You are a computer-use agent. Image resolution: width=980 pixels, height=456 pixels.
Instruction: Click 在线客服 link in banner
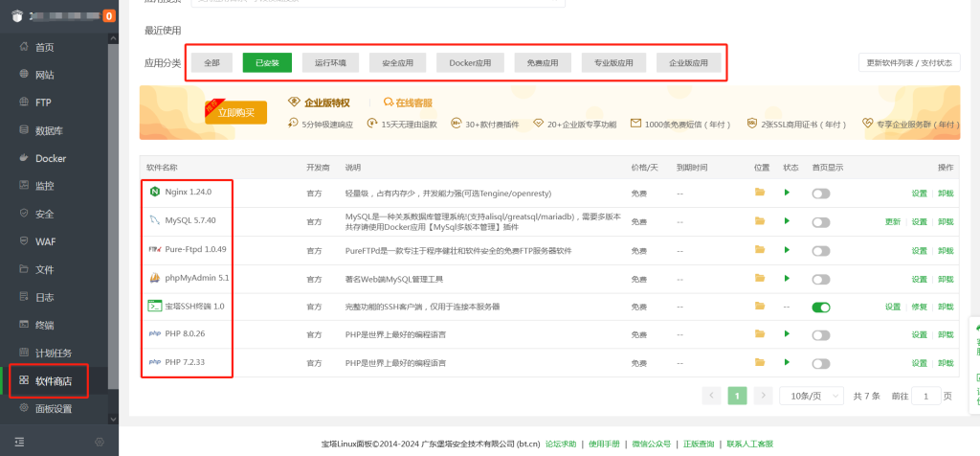click(408, 103)
